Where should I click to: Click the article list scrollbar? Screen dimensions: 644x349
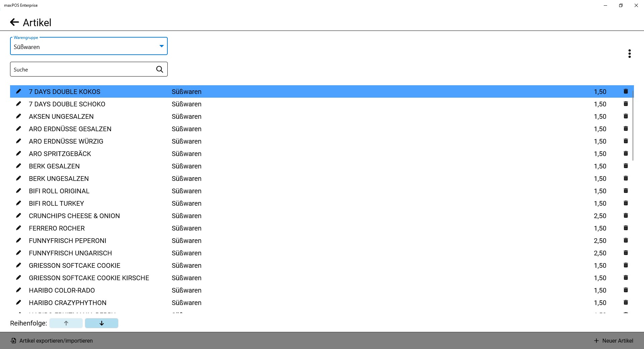[x=633, y=126]
